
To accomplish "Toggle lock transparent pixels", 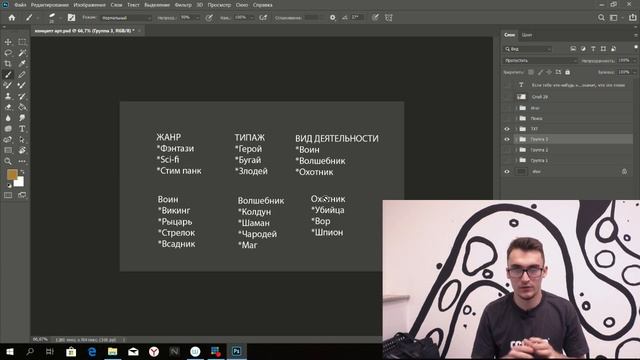I will pos(531,72).
